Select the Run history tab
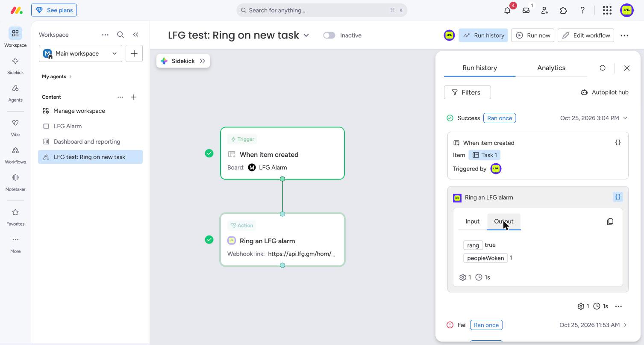Screen dimensions: 644x345 479,68
